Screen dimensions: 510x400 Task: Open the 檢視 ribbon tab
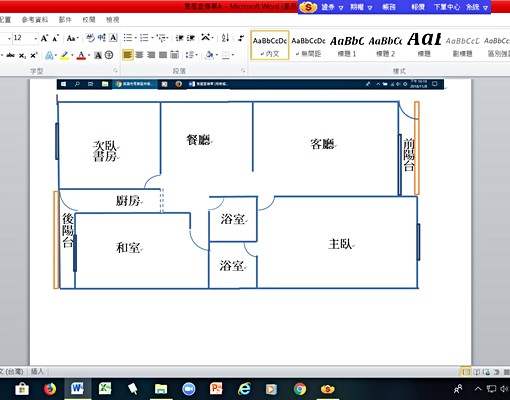[113, 20]
